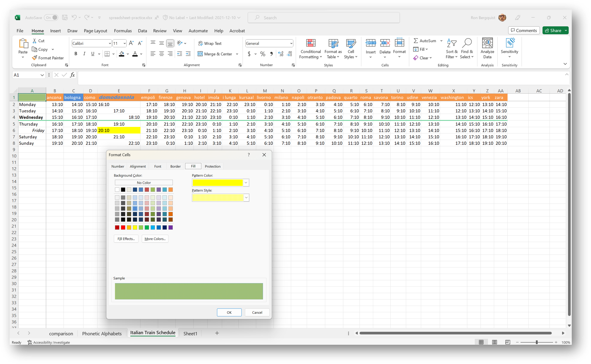Image resolution: width=591 pixels, height=364 pixels.
Task: Expand the Font family dropdown
Action: [x=110, y=43]
